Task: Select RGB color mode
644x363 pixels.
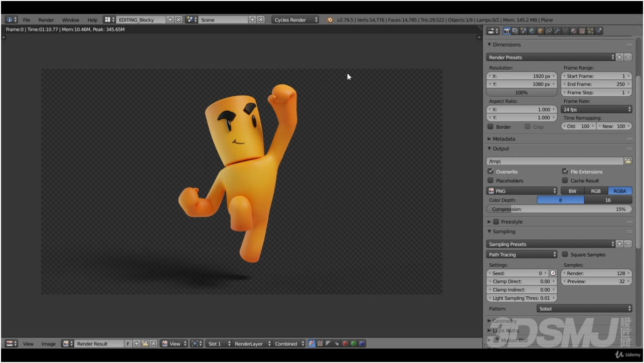Action: coord(596,191)
